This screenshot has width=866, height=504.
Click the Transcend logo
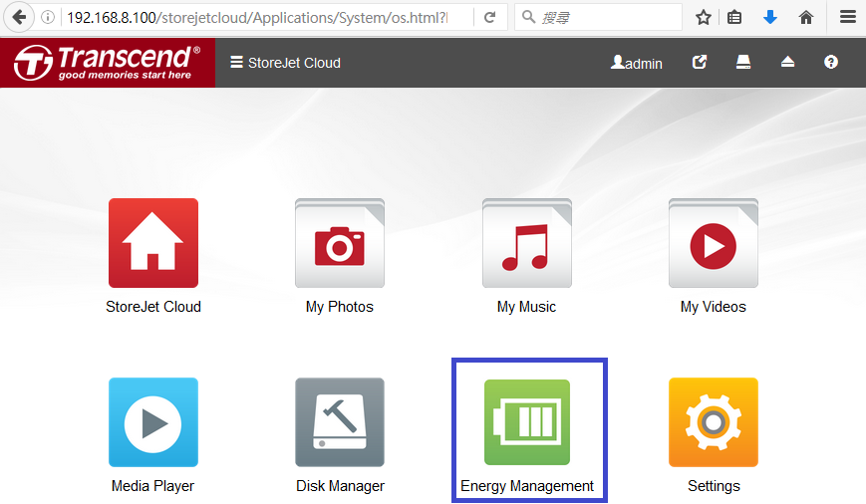coord(108,63)
